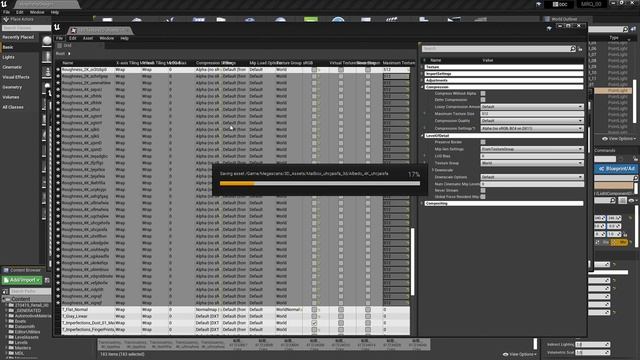Collapse the Compression category
Image resolution: width=640 pixels, height=360 pixels.
tap(422, 87)
